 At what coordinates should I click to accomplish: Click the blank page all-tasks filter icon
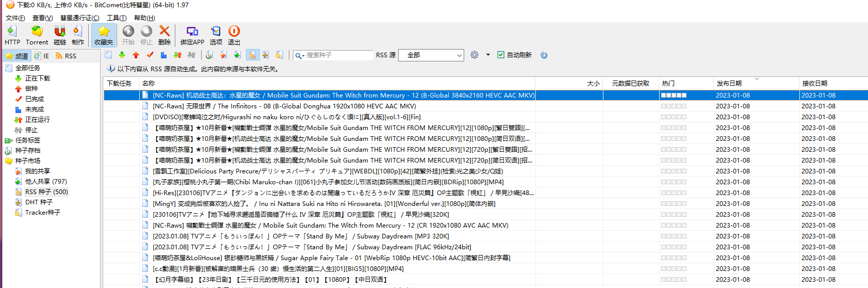click(x=108, y=55)
